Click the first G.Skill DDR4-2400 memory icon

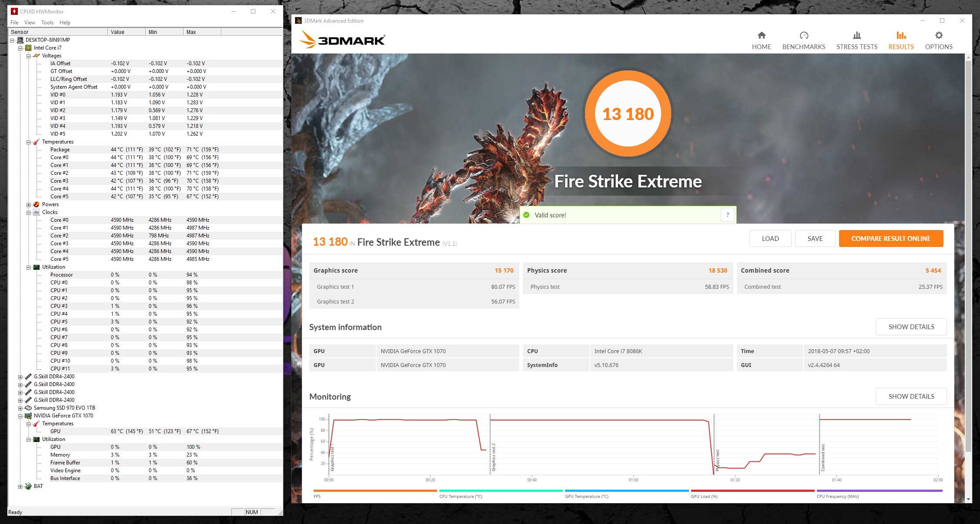pos(28,377)
